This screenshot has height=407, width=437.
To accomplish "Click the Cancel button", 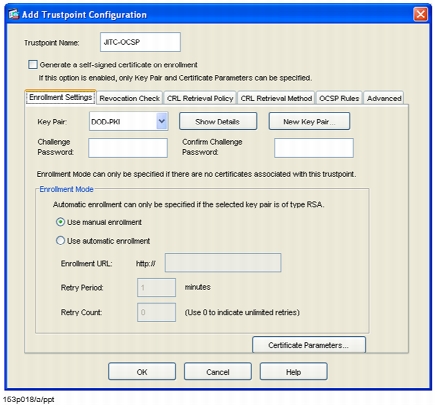I will (x=218, y=371).
